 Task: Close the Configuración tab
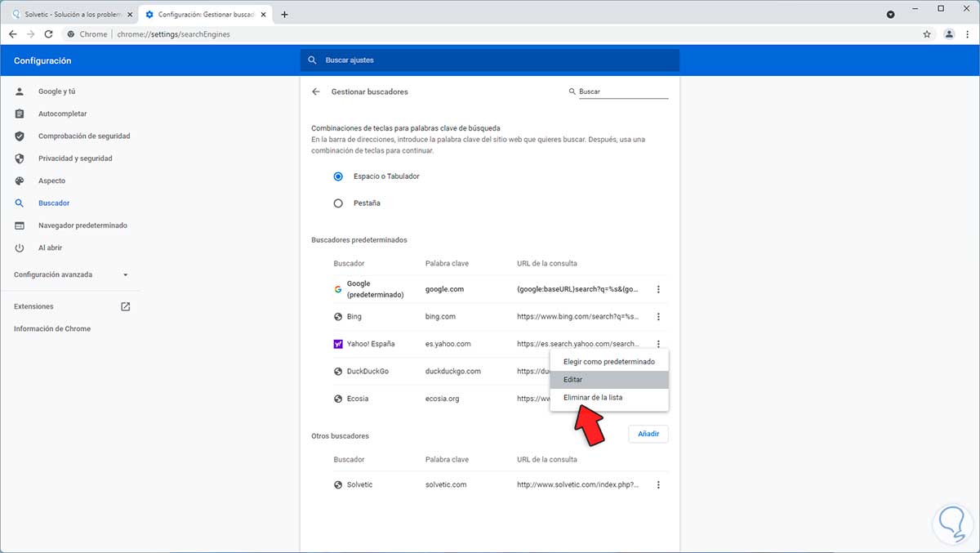click(261, 15)
